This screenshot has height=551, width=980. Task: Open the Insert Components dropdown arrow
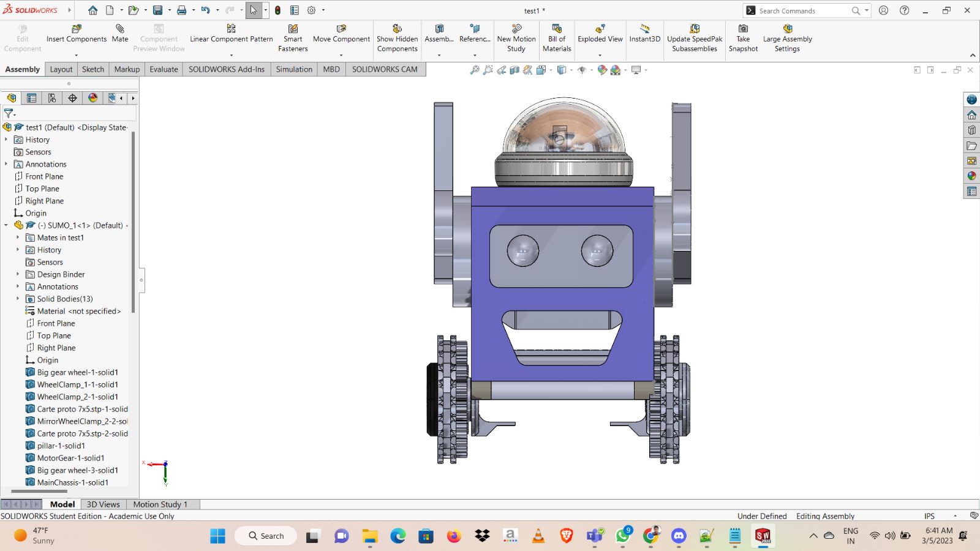tap(77, 55)
